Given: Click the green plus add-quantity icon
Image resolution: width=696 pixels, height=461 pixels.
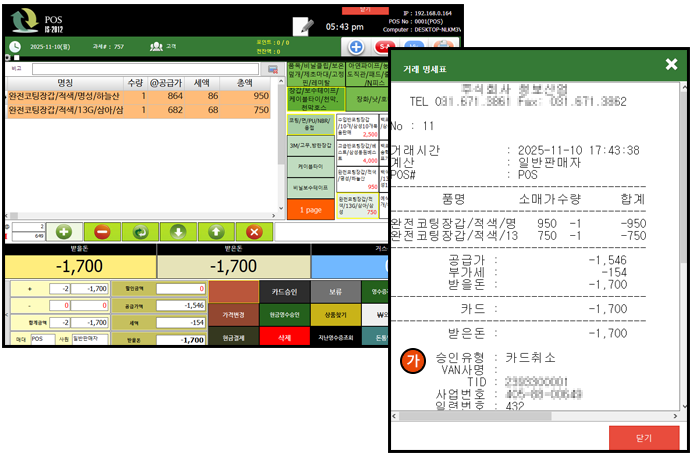Looking at the screenshot, I should click(64, 232).
